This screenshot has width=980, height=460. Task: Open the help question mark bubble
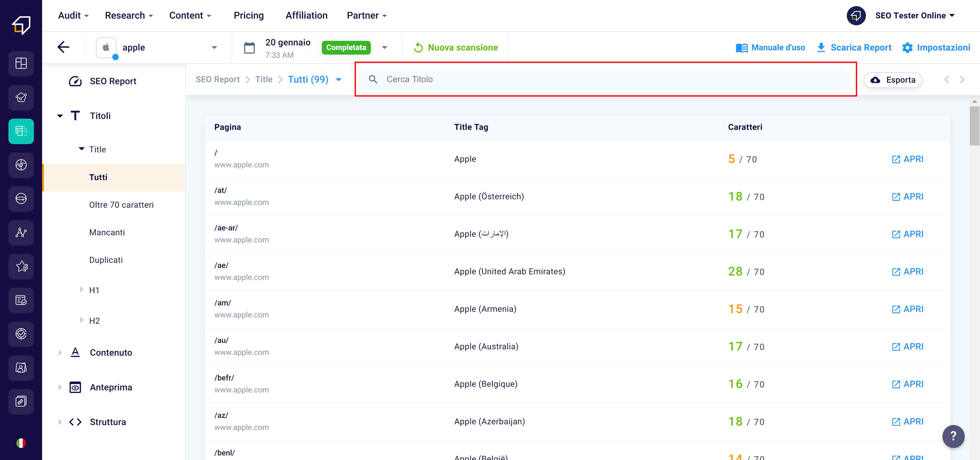coord(953,437)
